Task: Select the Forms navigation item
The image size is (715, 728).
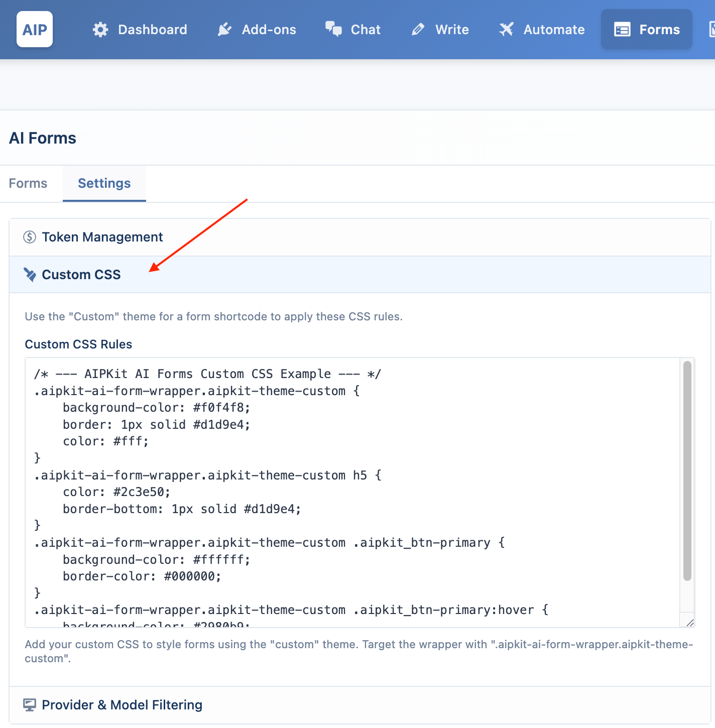Action: pos(647,30)
